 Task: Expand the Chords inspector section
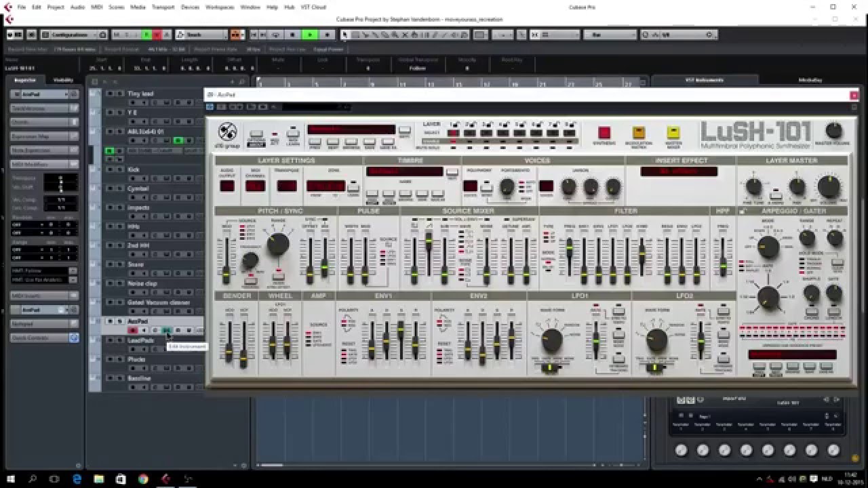(x=44, y=122)
